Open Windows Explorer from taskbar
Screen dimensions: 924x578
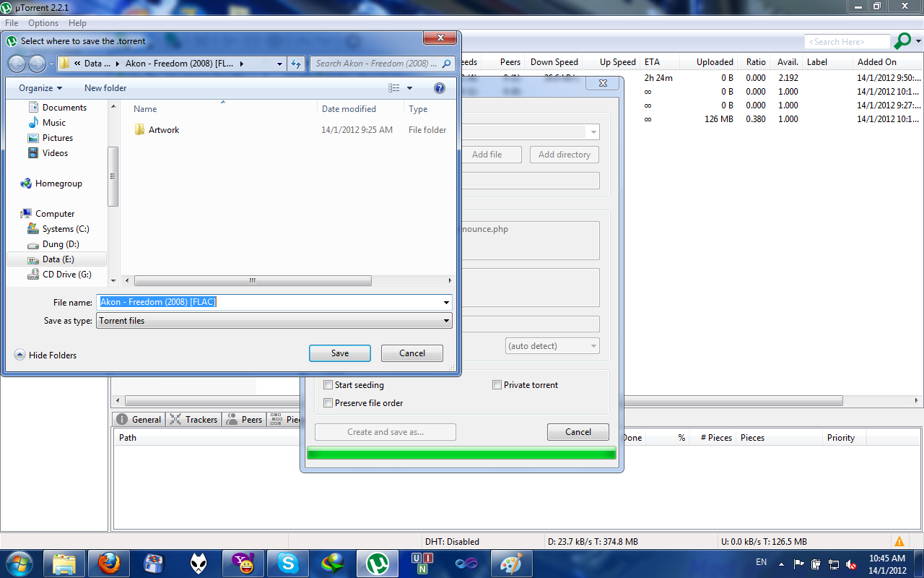tap(64, 563)
